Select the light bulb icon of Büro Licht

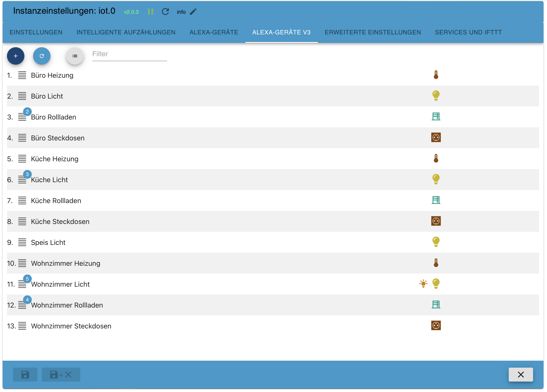pyautogui.click(x=436, y=96)
